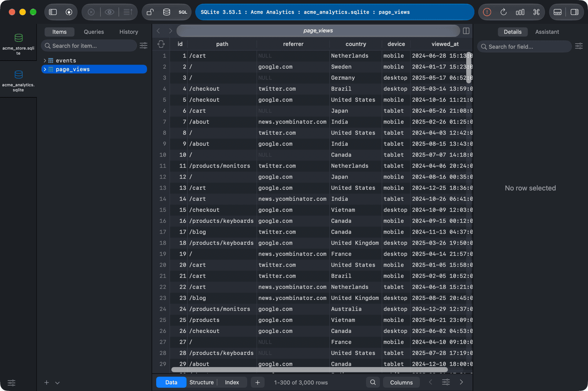Image resolution: width=588 pixels, height=391 pixels.
Task: Click the command shortcut icon
Action: click(537, 12)
